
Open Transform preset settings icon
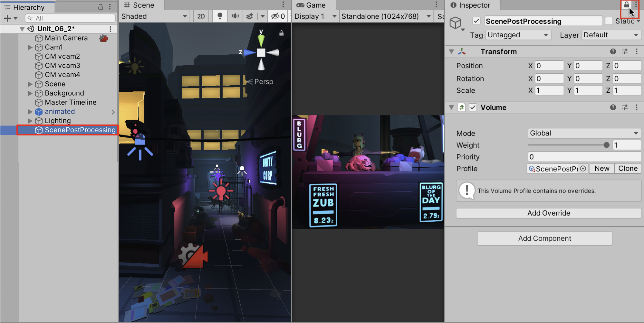click(x=625, y=51)
